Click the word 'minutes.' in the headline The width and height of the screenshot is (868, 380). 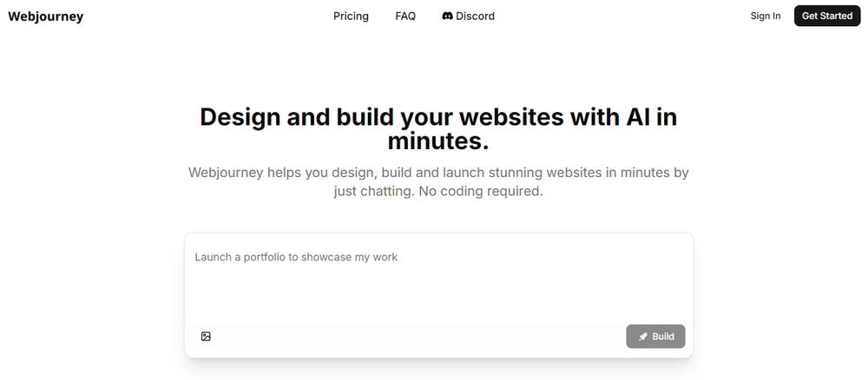point(438,141)
